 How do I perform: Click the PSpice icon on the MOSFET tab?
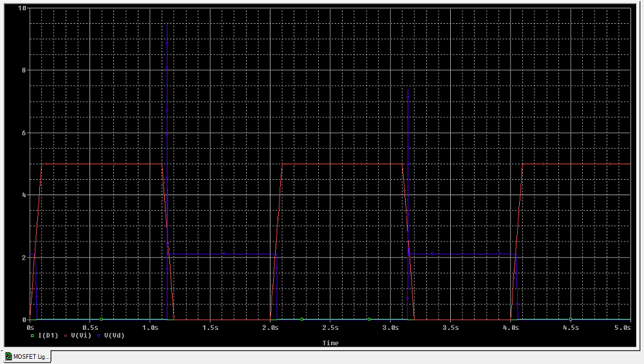(8, 357)
